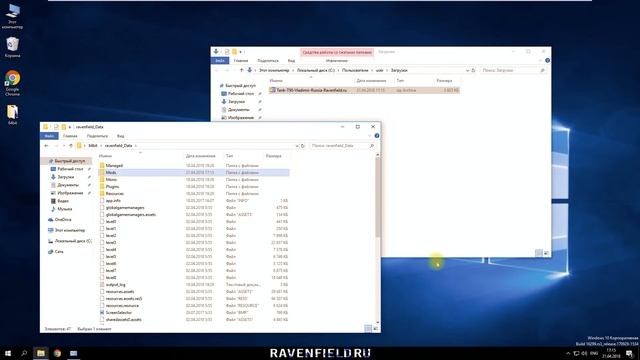Expand the ribbon in the Downloads window
Viewport: 640px width, 360px height.
(x=540, y=60)
